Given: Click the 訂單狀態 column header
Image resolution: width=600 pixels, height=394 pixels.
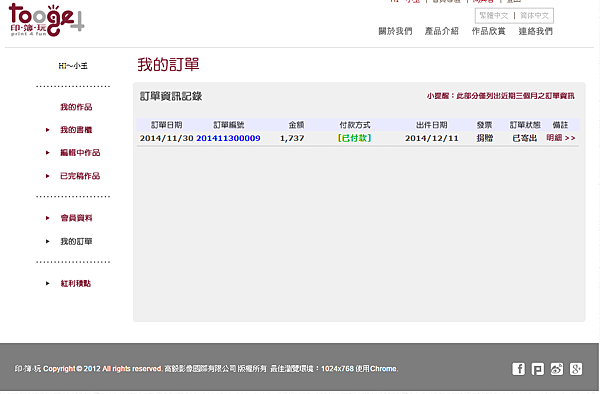Looking at the screenshot, I should [x=525, y=125].
